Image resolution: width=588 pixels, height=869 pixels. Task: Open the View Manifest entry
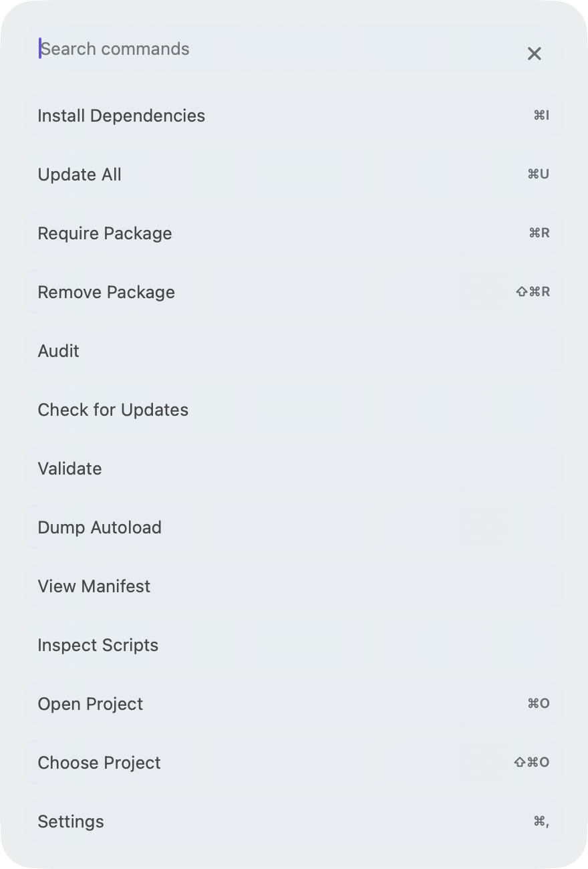294,586
